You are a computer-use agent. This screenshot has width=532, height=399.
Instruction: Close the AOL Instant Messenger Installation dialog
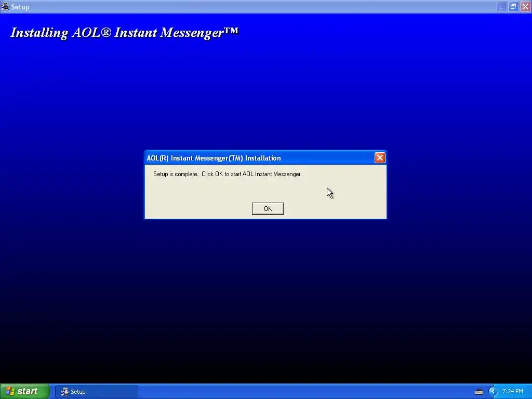pyautogui.click(x=380, y=158)
